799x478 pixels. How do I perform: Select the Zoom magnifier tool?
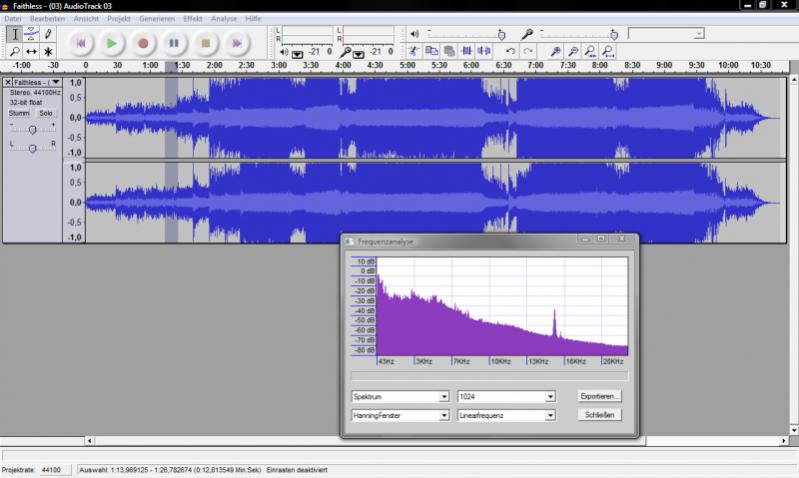(14, 51)
